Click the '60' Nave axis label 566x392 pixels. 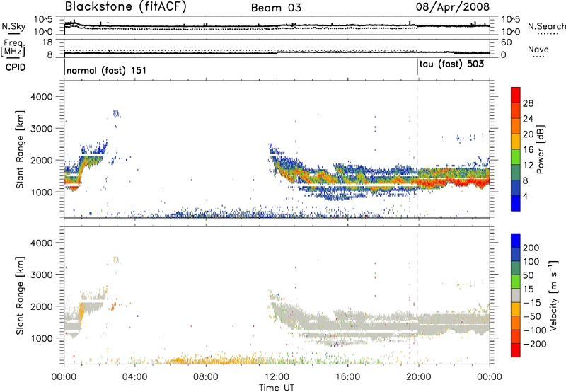[507, 42]
